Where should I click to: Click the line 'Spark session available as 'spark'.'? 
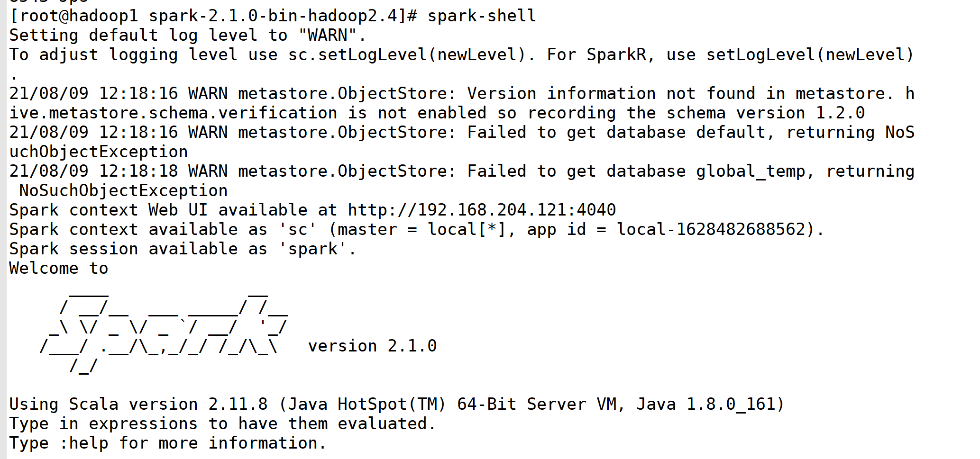183,249
